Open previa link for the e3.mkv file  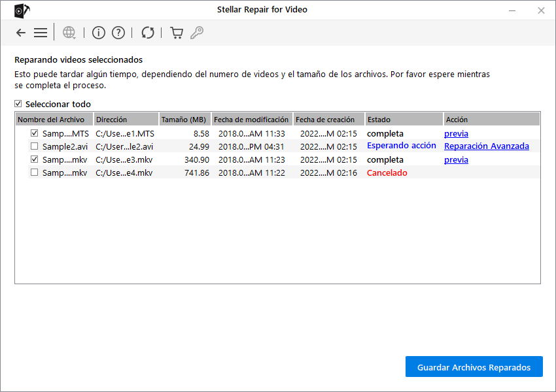[456, 159]
